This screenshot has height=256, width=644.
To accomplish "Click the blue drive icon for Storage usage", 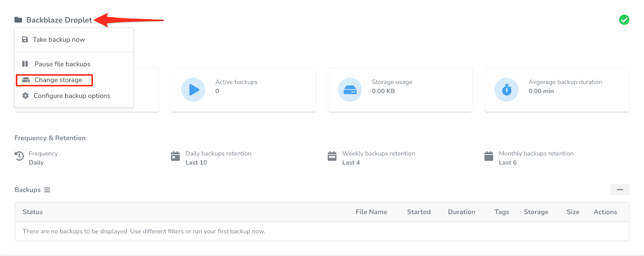I will 350,90.
